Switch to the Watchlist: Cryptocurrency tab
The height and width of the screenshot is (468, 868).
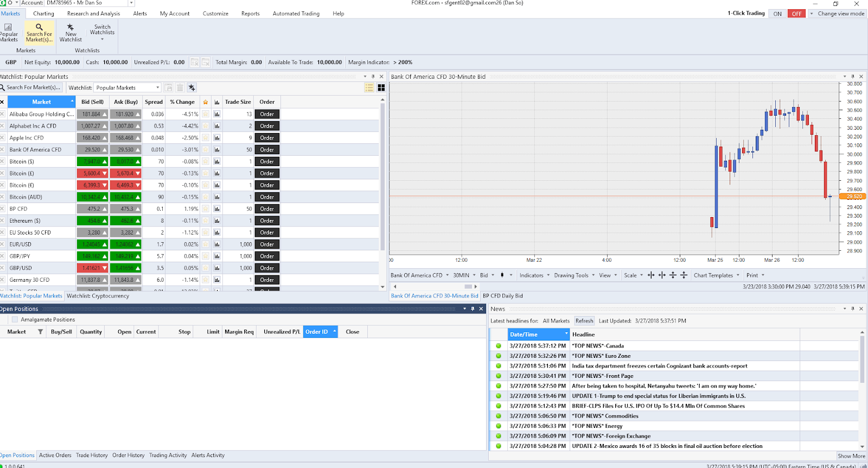(x=98, y=296)
